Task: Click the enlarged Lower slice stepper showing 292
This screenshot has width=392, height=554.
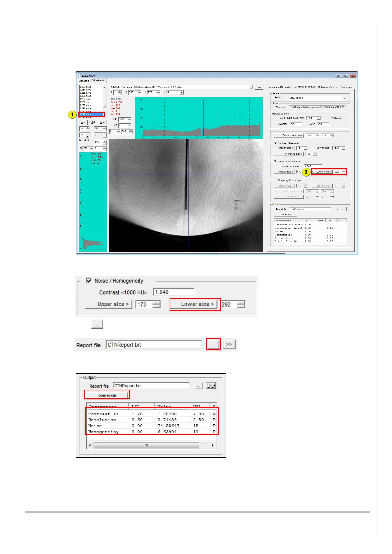Action: [233, 304]
